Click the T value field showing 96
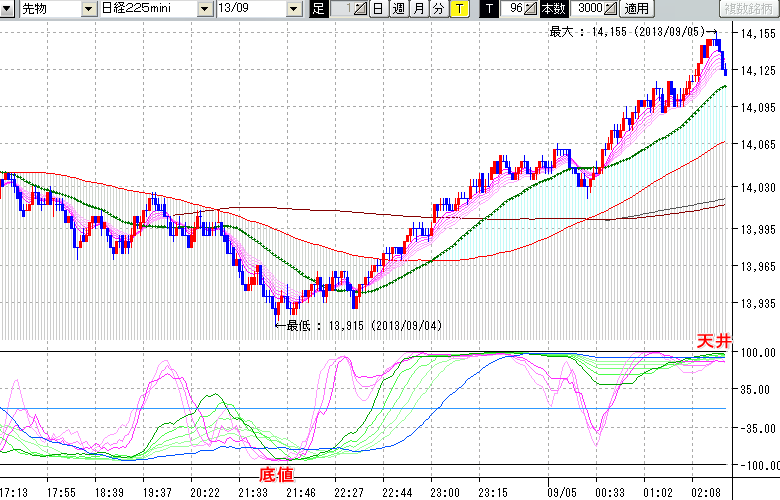 point(514,9)
